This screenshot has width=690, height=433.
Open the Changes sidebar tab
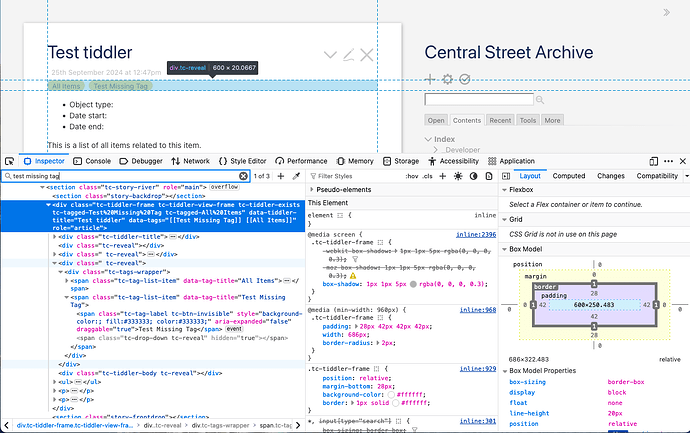611,176
